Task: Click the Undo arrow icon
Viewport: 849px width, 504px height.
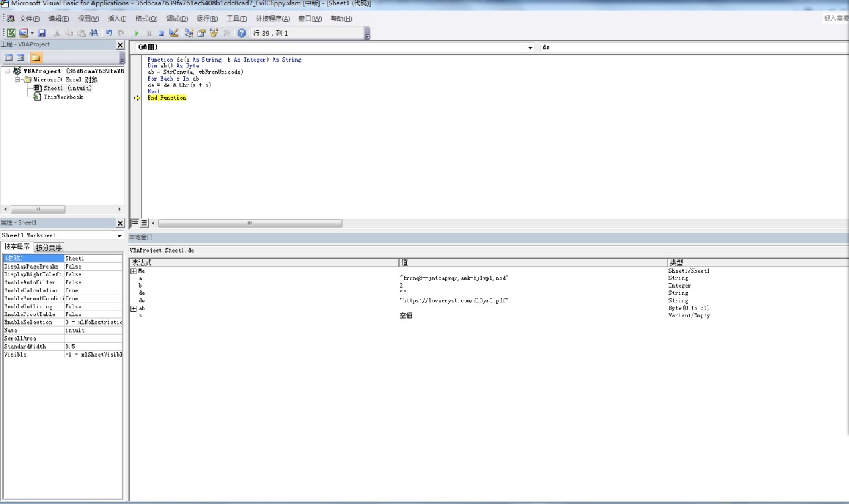Action: pos(109,33)
